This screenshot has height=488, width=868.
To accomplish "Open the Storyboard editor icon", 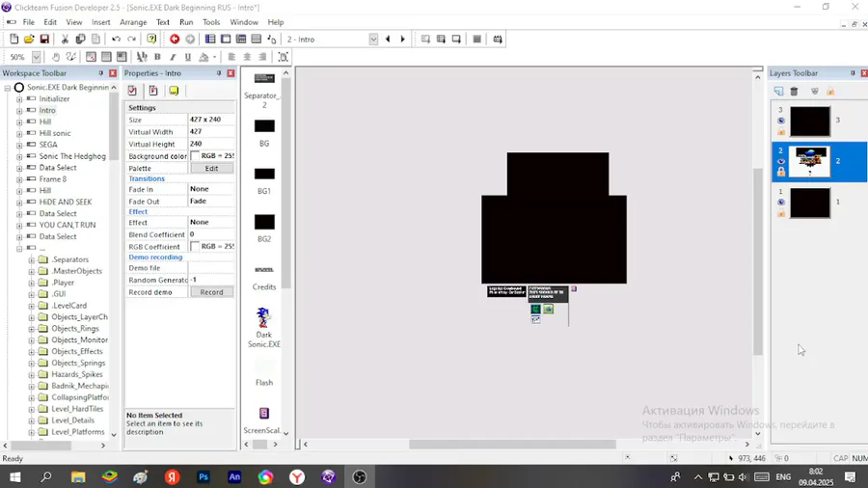I will point(210,40).
